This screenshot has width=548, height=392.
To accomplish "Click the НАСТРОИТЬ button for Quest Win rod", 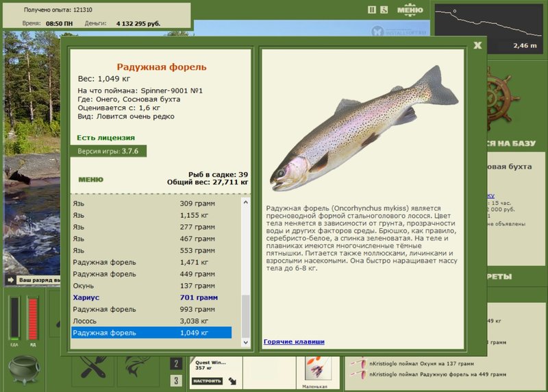I will [207, 381].
